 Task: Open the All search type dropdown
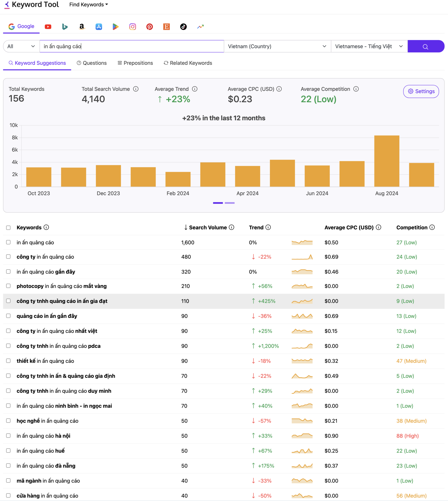click(x=22, y=46)
